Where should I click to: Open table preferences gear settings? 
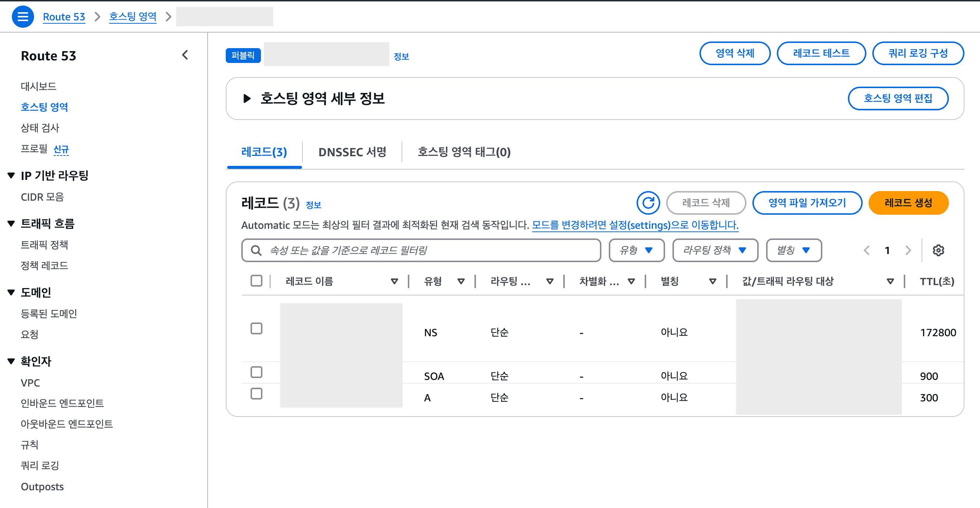[939, 250]
